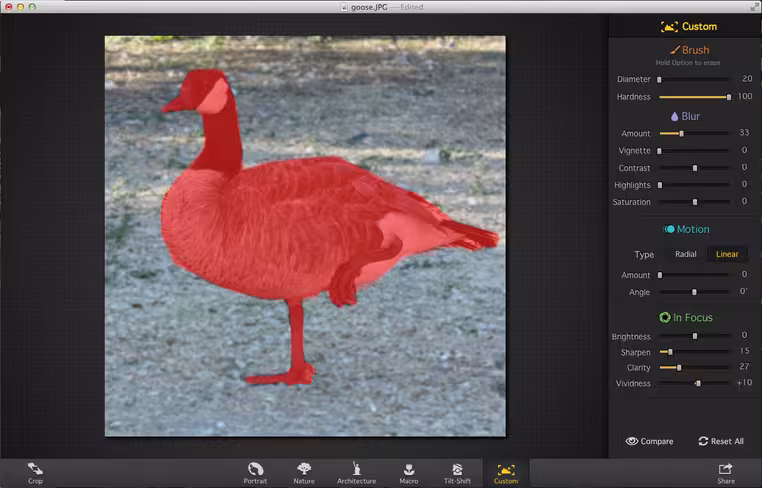This screenshot has height=488, width=762.
Task: Click the Blur Amount slider
Action: (694, 133)
